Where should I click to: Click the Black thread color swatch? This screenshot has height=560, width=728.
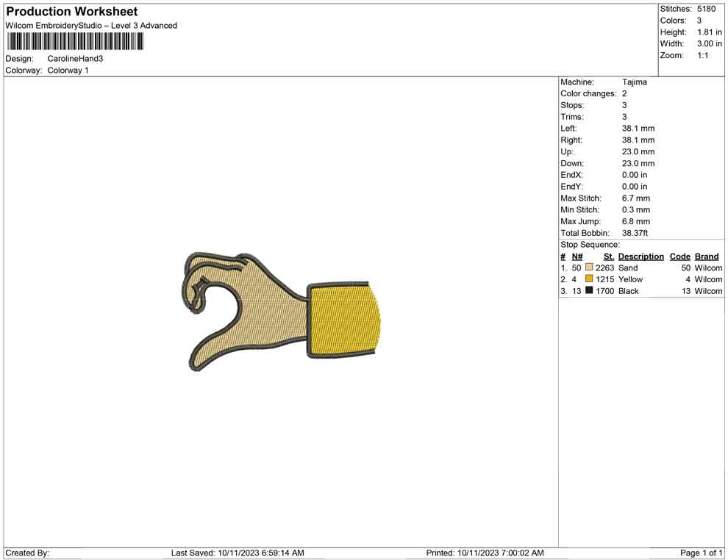pyautogui.click(x=589, y=290)
